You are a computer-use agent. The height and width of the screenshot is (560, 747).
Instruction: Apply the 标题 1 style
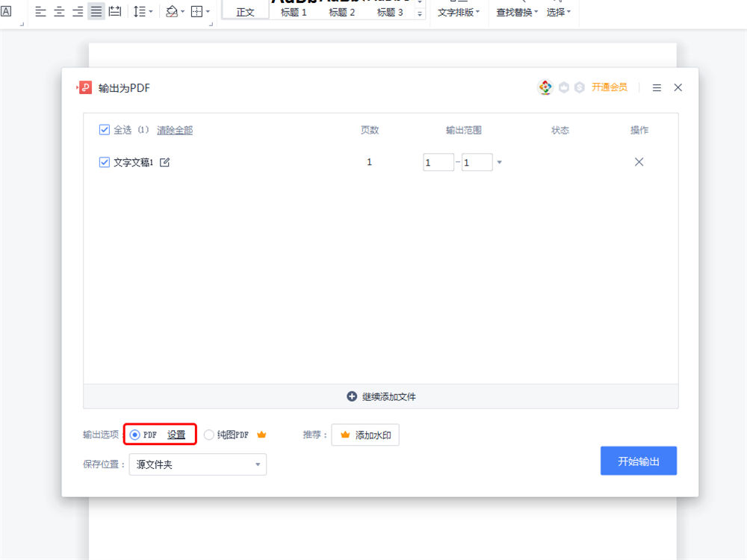tap(294, 12)
